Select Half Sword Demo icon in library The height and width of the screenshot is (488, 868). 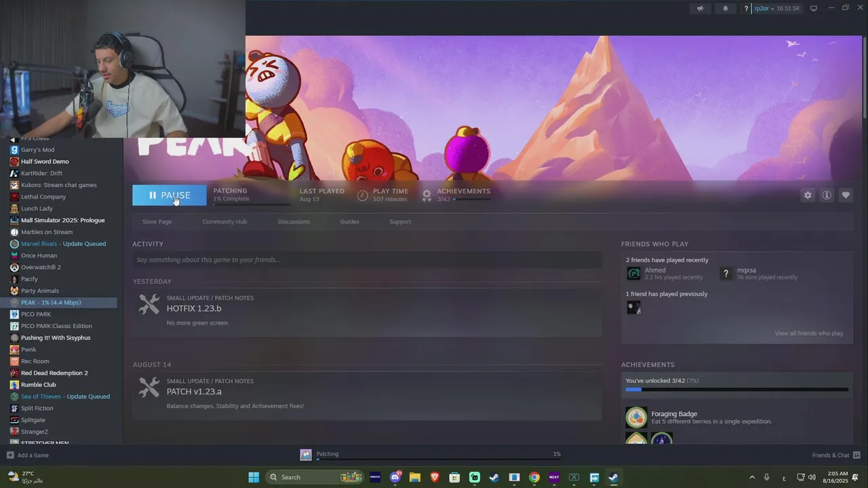[14, 161]
